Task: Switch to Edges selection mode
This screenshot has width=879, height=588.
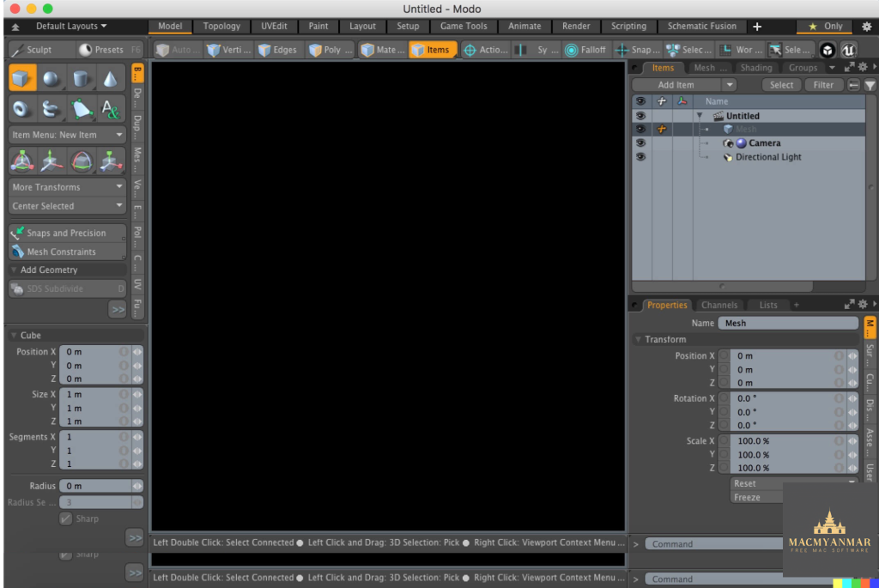Action: point(279,50)
